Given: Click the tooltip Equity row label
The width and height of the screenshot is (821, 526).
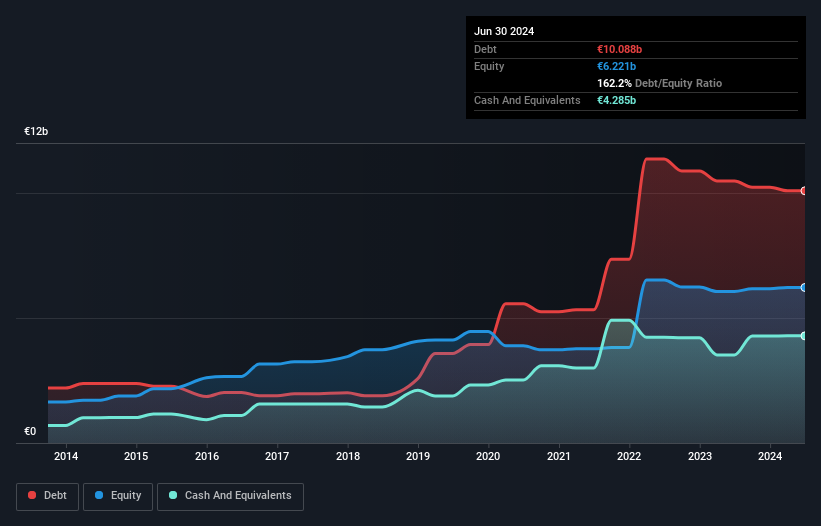Looking at the screenshot, I should (489, 66).
